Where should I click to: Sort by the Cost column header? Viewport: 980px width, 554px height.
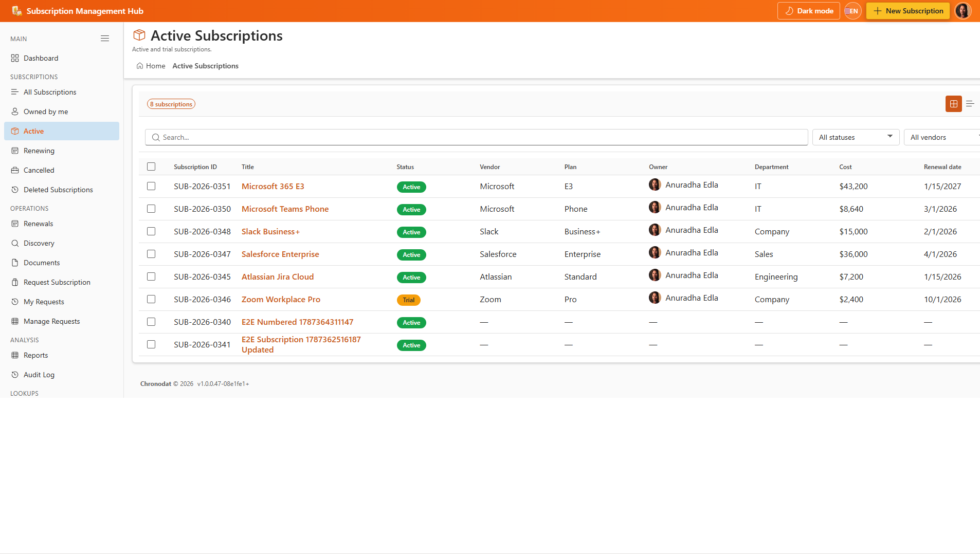point(845,167)
